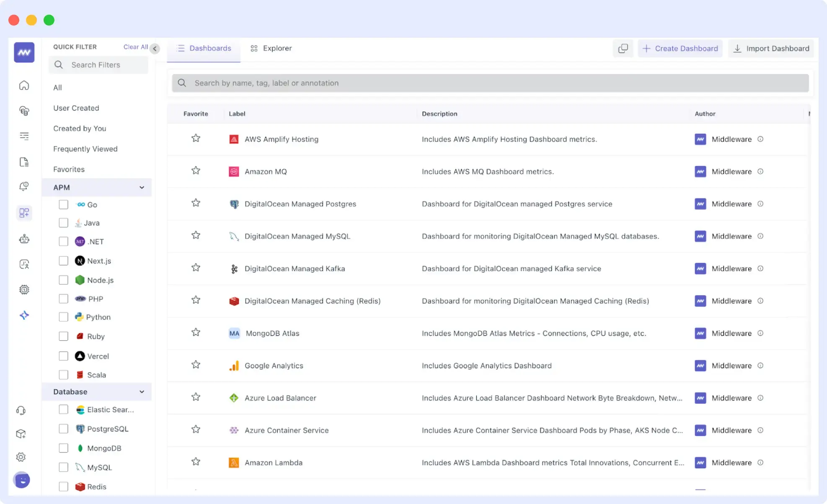The image size is (827, 504).
Task: Open the copy dashboards icon near Create Dashboard
Action: tap(623, 48)
